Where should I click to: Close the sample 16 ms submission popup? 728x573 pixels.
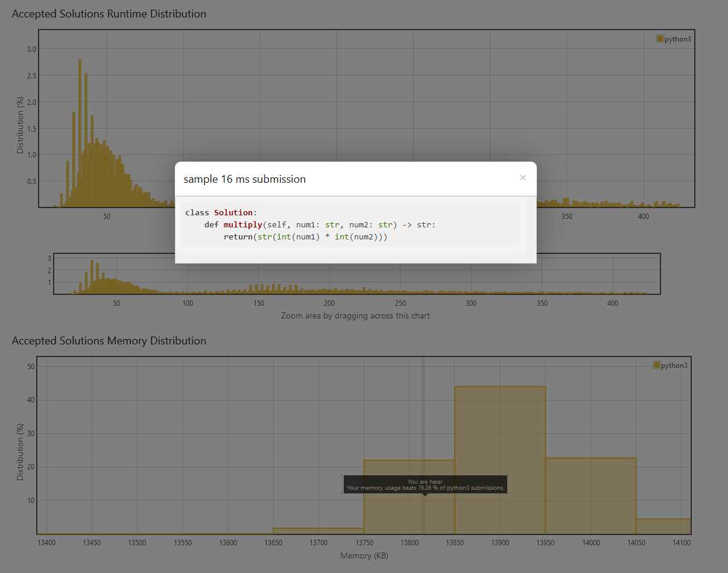coord(523,177)
